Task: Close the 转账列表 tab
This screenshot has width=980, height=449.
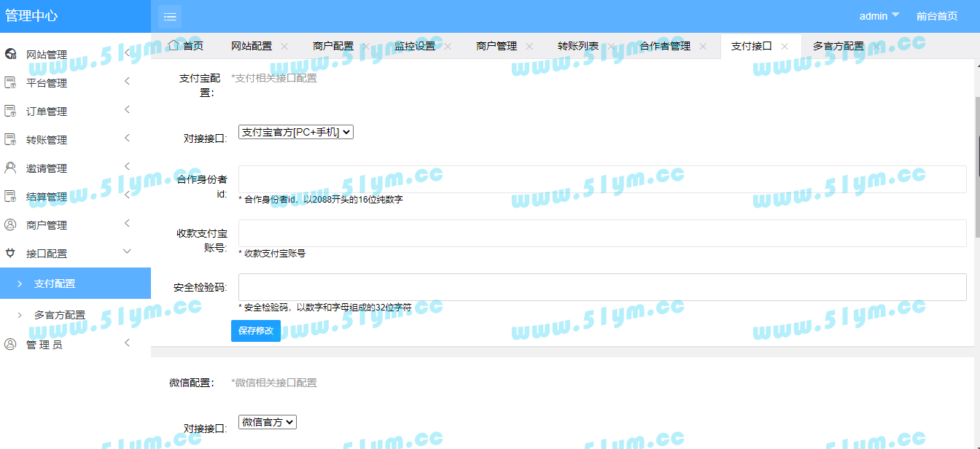Action: coord(611,46)
